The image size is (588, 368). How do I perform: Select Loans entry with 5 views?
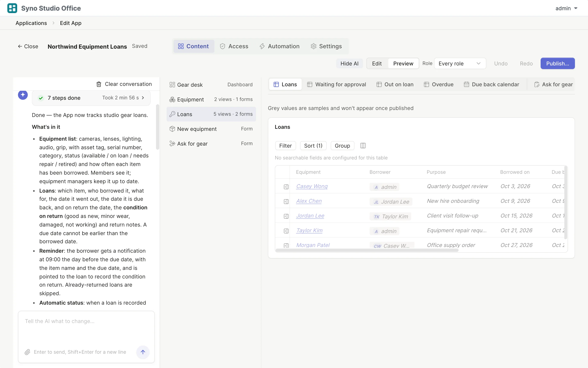pos(211,114)
